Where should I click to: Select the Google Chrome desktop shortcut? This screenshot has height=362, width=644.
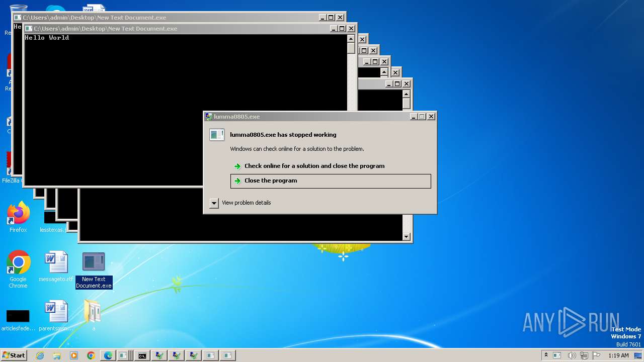pos(18,269)
